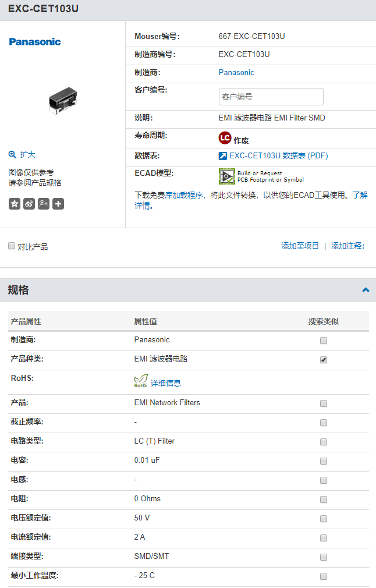Share via the Weibo icon
This screenshot has width=376, height=588.
(x=29, y=204)
